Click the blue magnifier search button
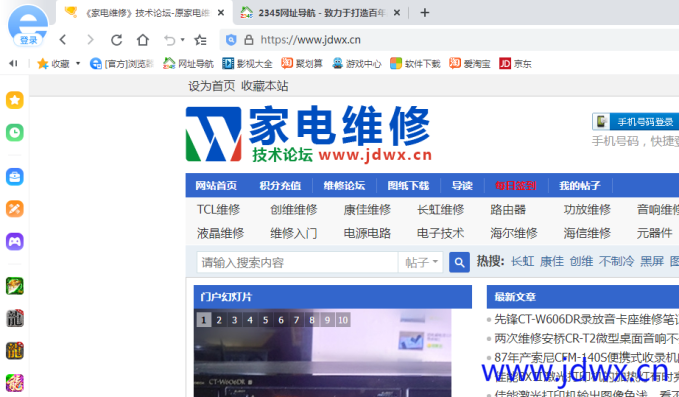The image size is (679, 397). tap(459, 262)
